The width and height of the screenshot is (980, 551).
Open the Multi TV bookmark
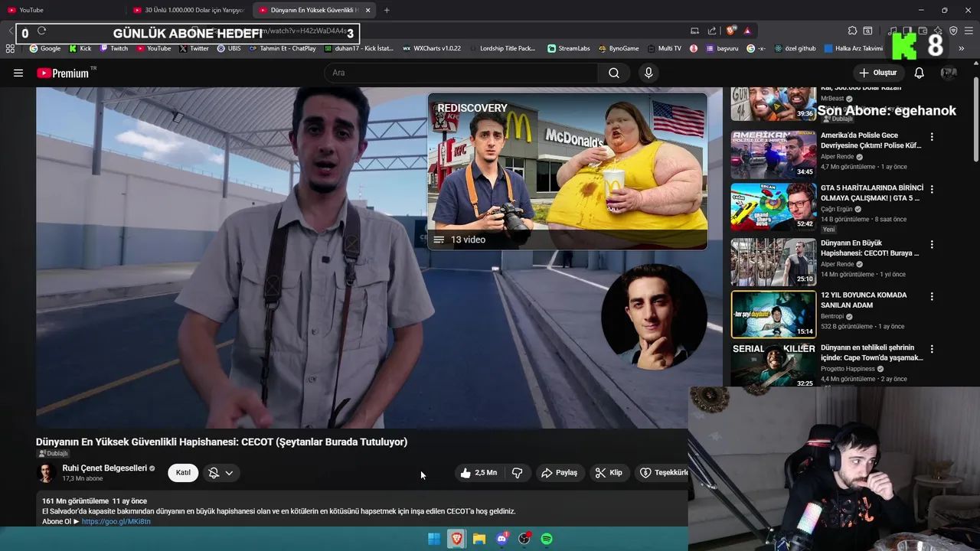(664, 48)
